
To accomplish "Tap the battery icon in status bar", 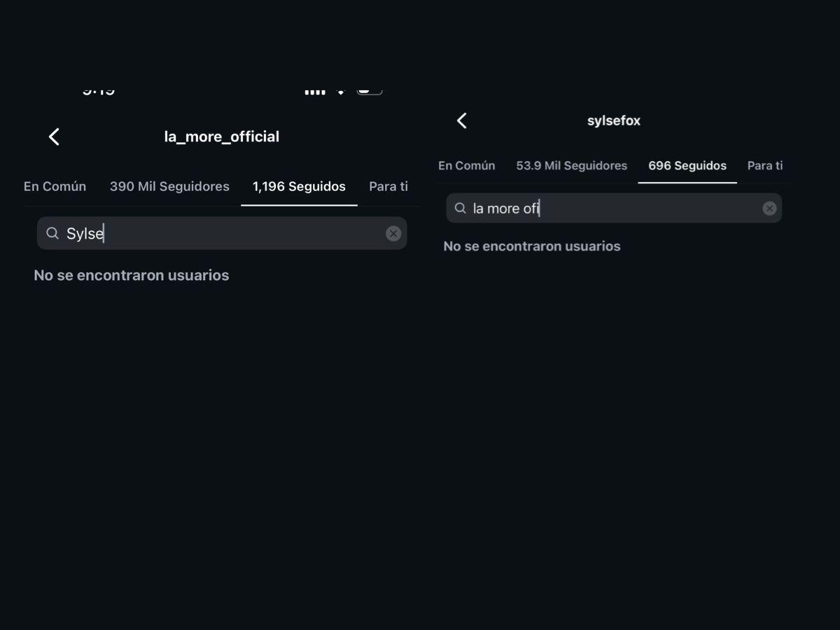I will (370, 90).
